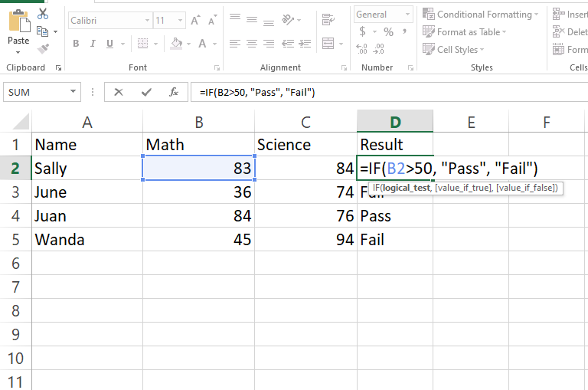Viewport: 588px width, 390px height.
Task: Select row 3 header
Action: (x=15, y=192)
